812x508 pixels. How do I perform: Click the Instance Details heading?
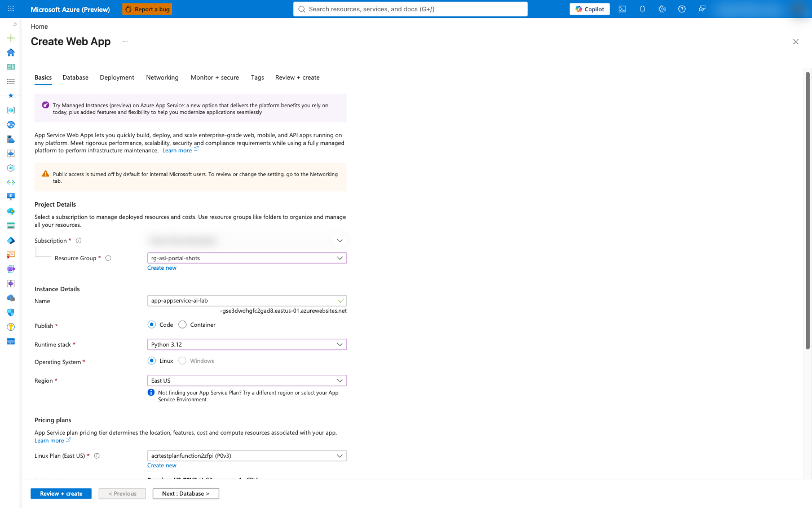(x=57, y=289)
